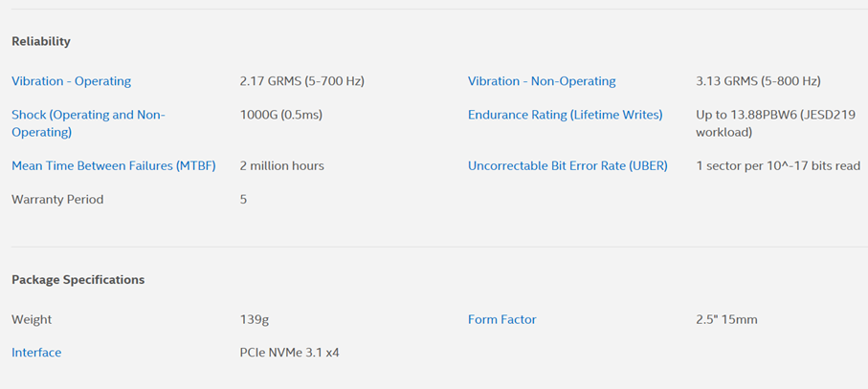868x389 pixels.
Task: Select the Warranty Period label
Action: point(57,200)
